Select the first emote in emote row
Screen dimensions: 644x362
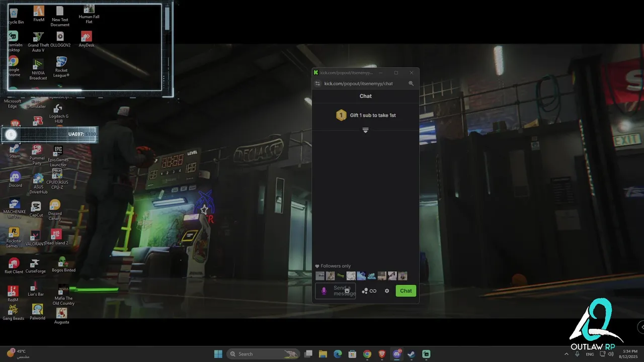320,276
